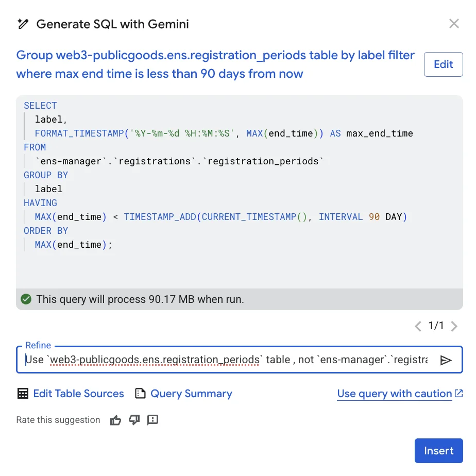Screen dimensions: 476x476
Task: Open Use query with caution link
Action: pyautogui.click(x=394, y=393)
